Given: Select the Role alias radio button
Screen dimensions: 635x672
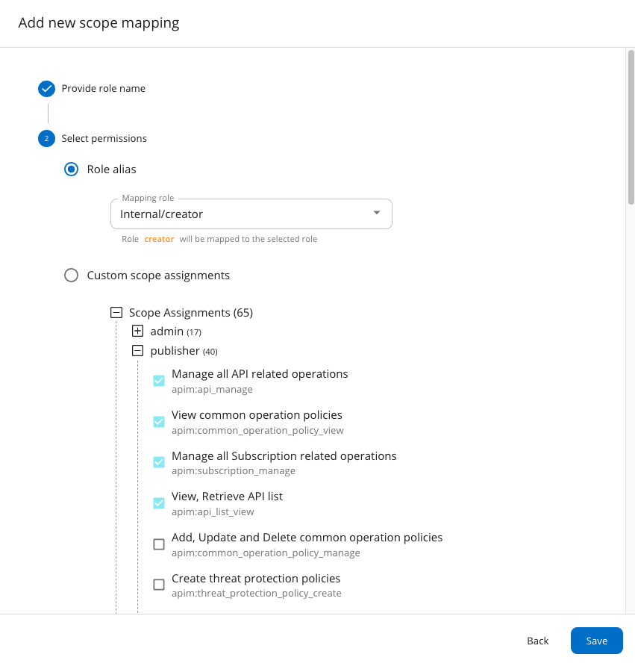Looking at the screenshot, I should 71,169.
